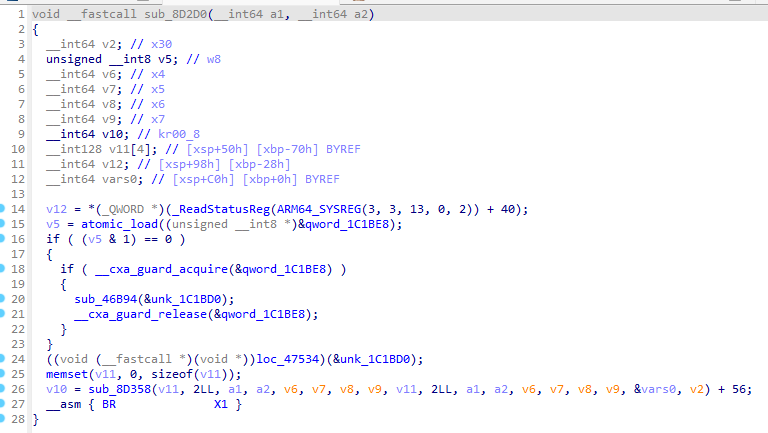768x433 pixels.
Task: Click the x6 register comment
Action: 158,104
